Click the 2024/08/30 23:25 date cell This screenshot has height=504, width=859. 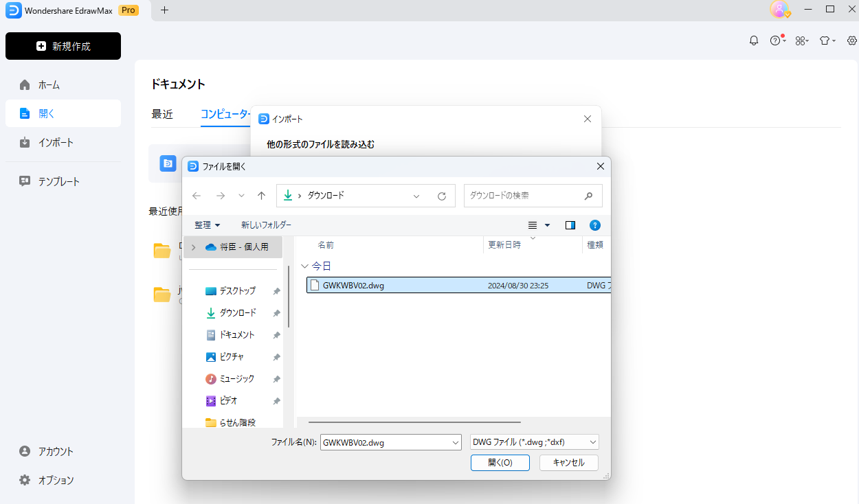tap(517, 286)
